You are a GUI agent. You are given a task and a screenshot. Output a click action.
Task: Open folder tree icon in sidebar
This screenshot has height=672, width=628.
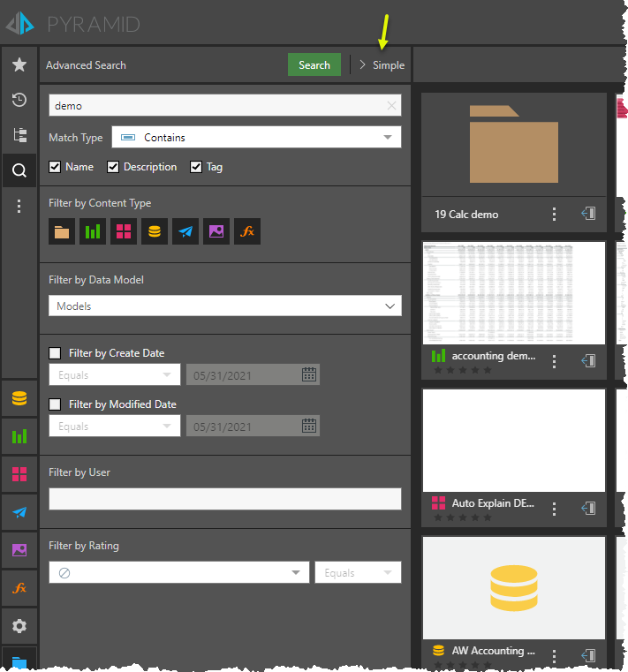pos(19,135)
